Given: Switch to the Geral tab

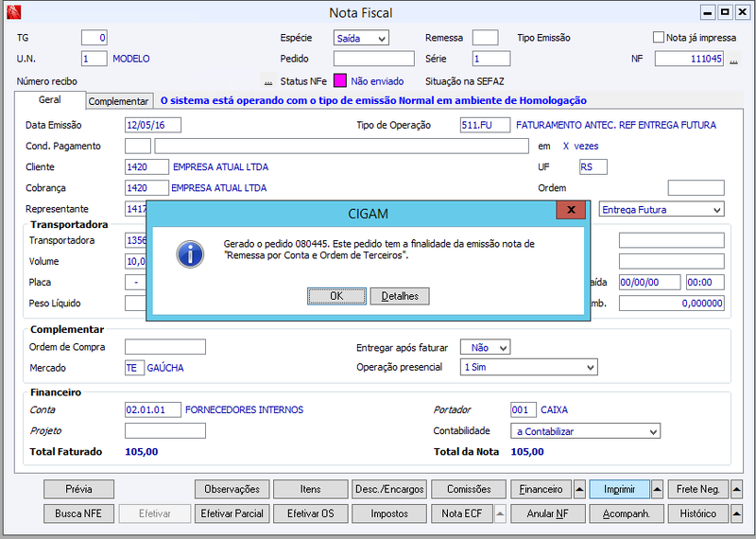Looking at the screenshot, I should point(50,100).
